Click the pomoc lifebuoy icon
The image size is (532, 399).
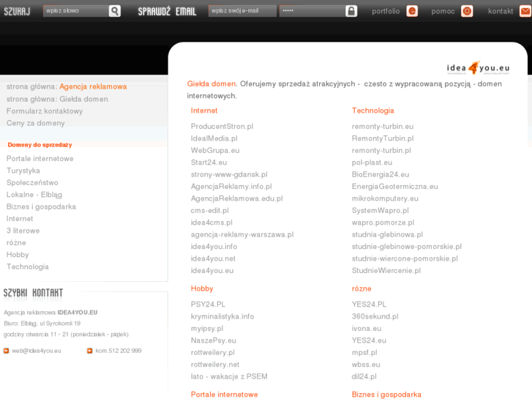[x=467, y=11]
